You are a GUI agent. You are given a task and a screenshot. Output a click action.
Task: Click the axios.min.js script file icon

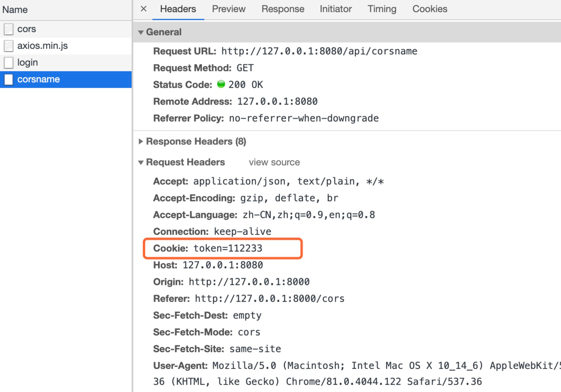pos(9,46)
